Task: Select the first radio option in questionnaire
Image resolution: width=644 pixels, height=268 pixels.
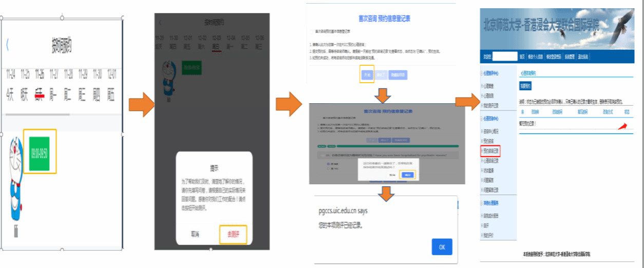Action: pos(328,164)
